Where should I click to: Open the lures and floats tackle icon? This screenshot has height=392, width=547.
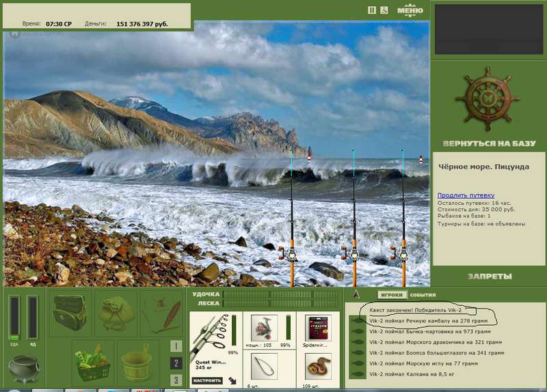[x=162, y=313]
